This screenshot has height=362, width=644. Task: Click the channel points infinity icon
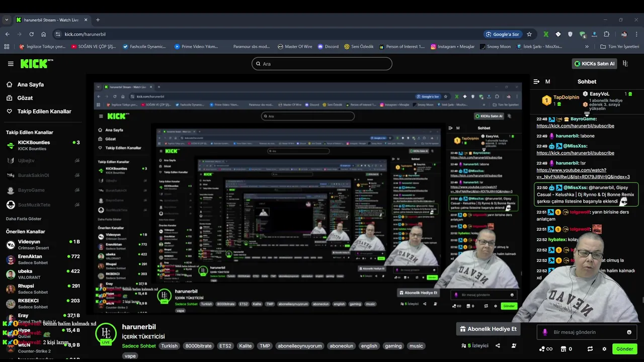(545, 349)
